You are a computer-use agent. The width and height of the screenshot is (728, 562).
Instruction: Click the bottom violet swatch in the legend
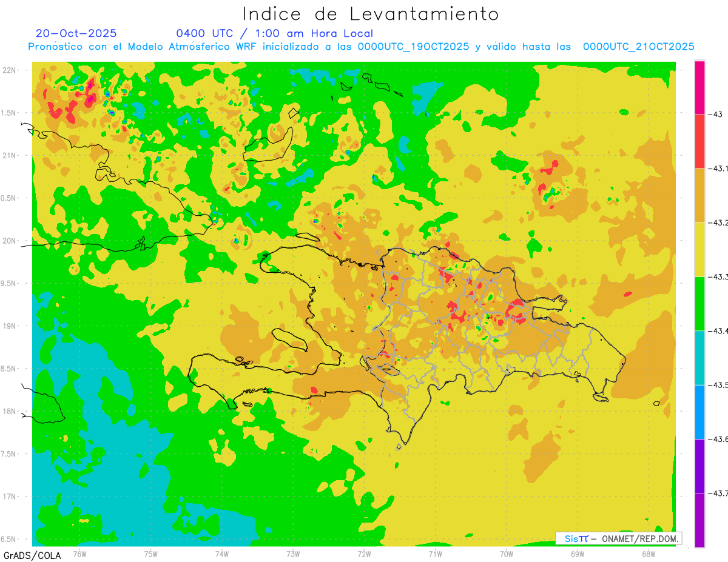(699, 520)
